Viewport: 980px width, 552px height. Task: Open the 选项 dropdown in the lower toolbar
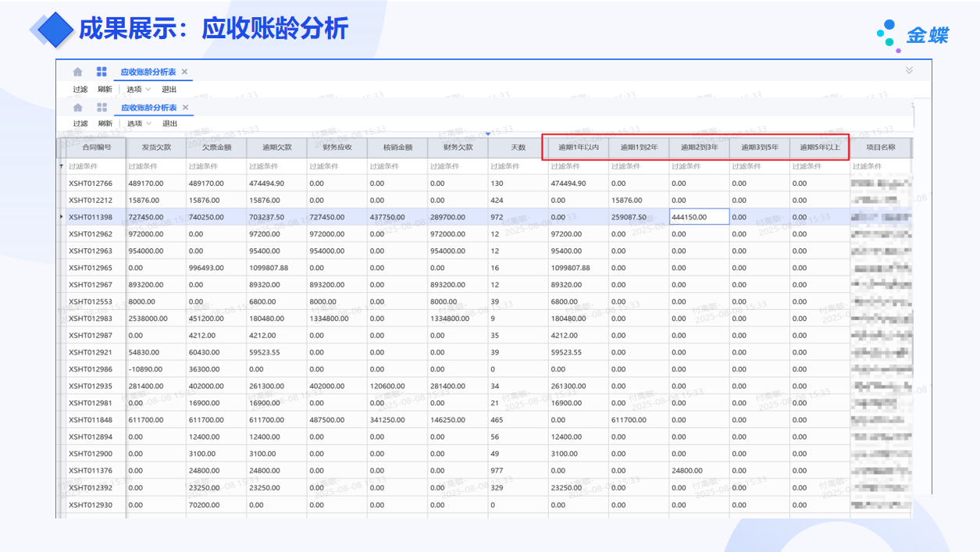(x=138, y=124)
